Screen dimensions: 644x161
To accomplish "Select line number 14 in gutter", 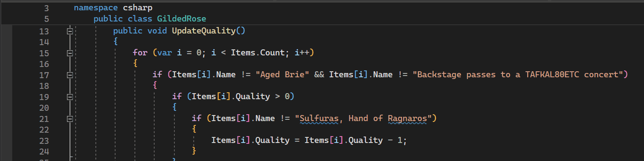I will pyautogui.click(x=44, y=42).
